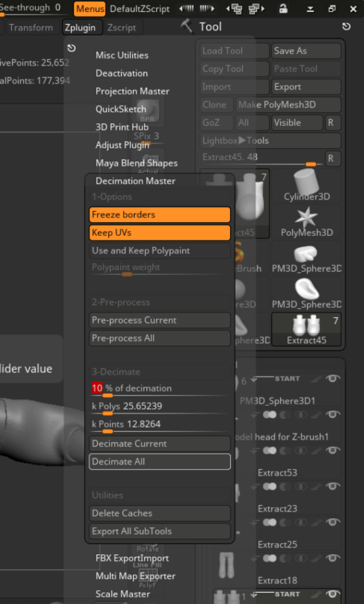
Task: Click intersection icon in model head row
Action: 301,415
